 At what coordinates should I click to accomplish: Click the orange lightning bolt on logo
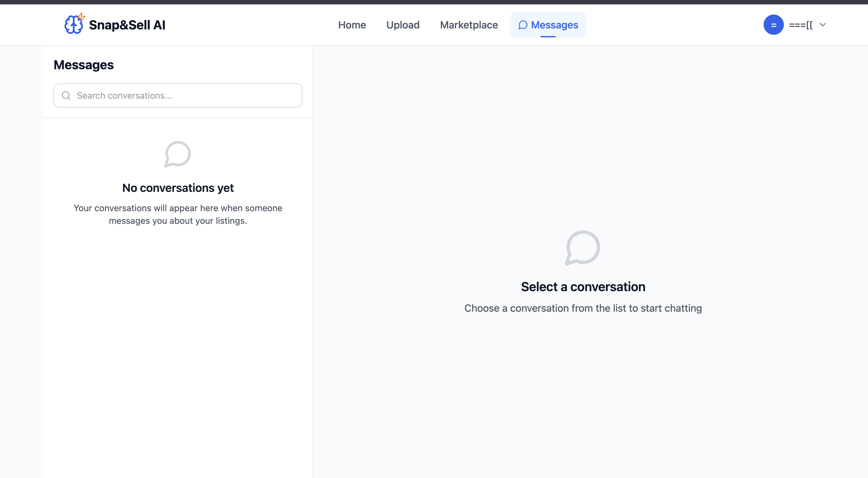point(82,16)
